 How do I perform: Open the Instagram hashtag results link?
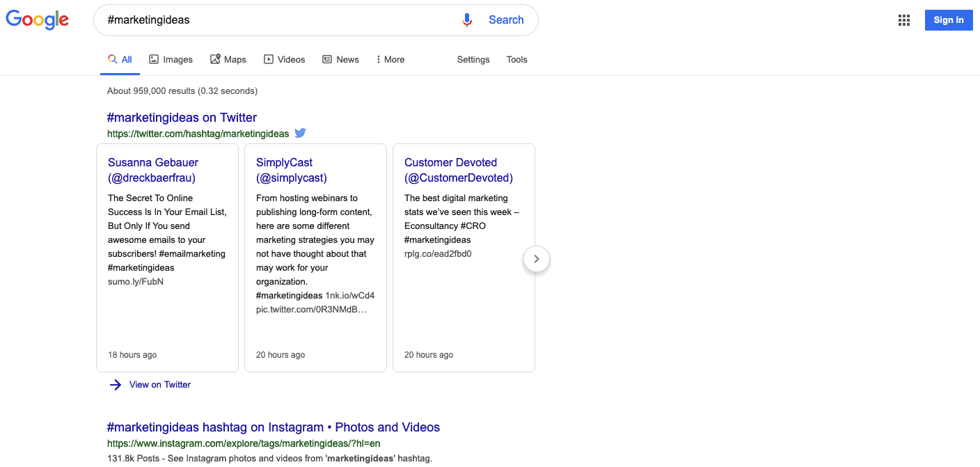point(274,427)
